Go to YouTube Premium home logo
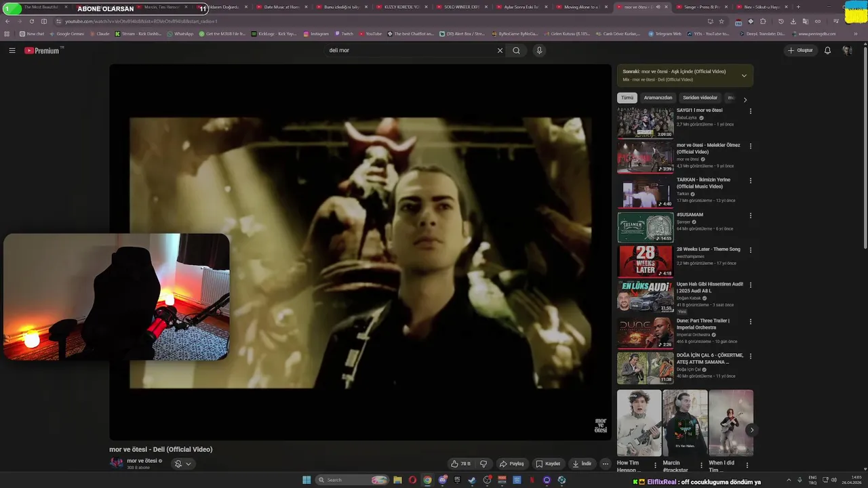The height and width of the screenshot is (488, 868). 42,50
